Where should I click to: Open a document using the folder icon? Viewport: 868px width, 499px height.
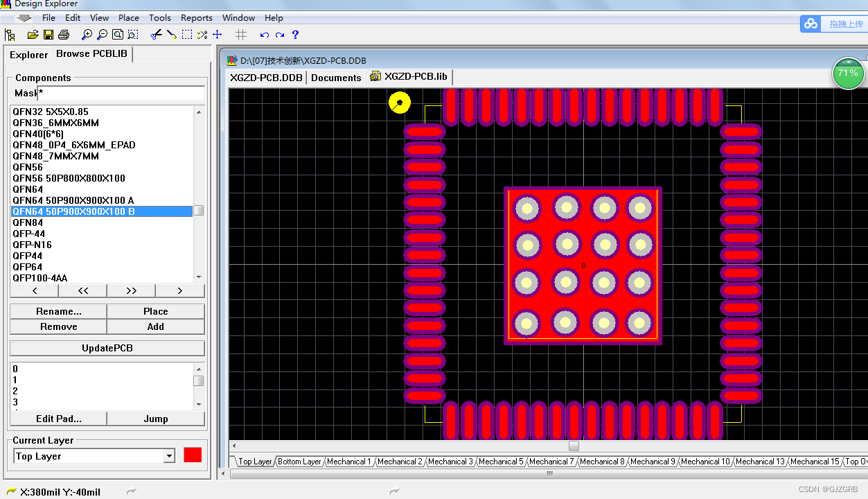[32, 35]
